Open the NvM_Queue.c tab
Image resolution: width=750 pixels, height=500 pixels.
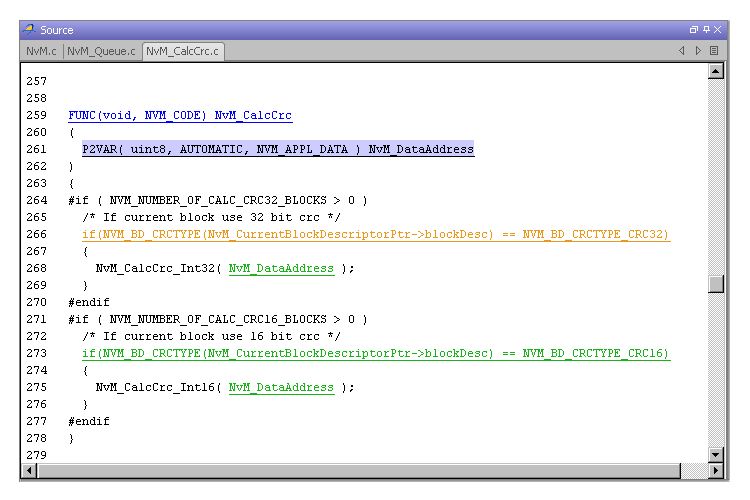coord(101,51)
